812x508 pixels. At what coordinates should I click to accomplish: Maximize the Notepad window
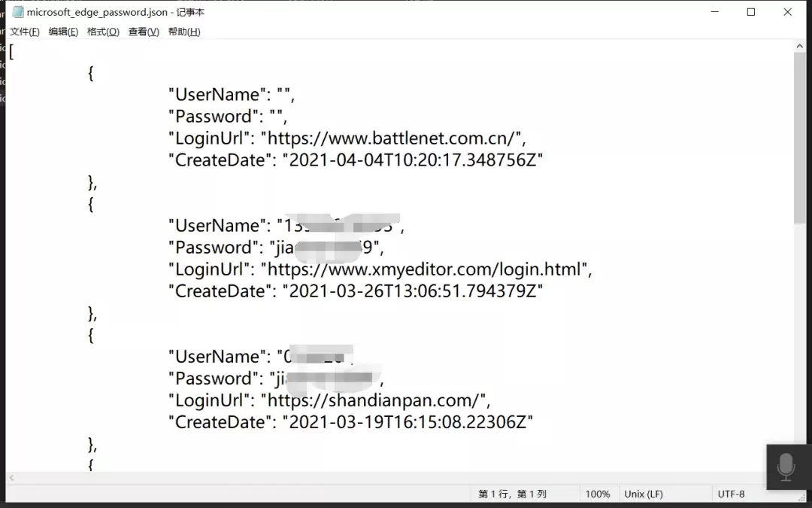751,12
